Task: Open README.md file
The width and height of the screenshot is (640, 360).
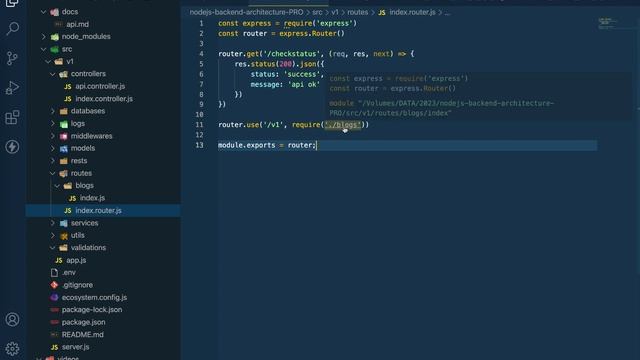Action: 82,334
